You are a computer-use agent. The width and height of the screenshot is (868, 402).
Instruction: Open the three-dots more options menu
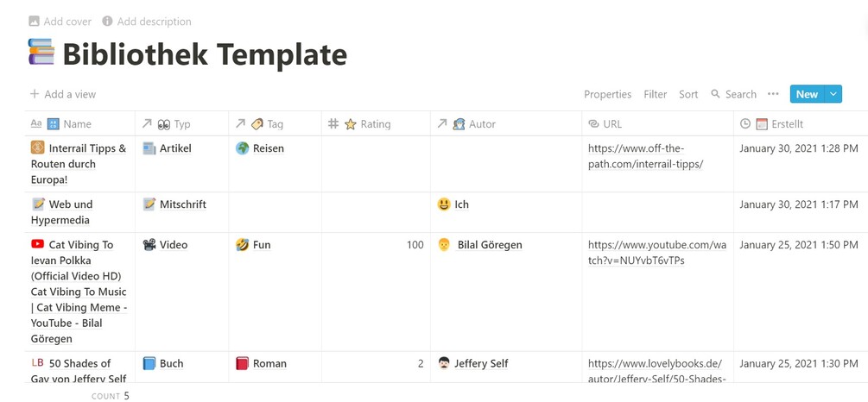[x=773, y=94]
